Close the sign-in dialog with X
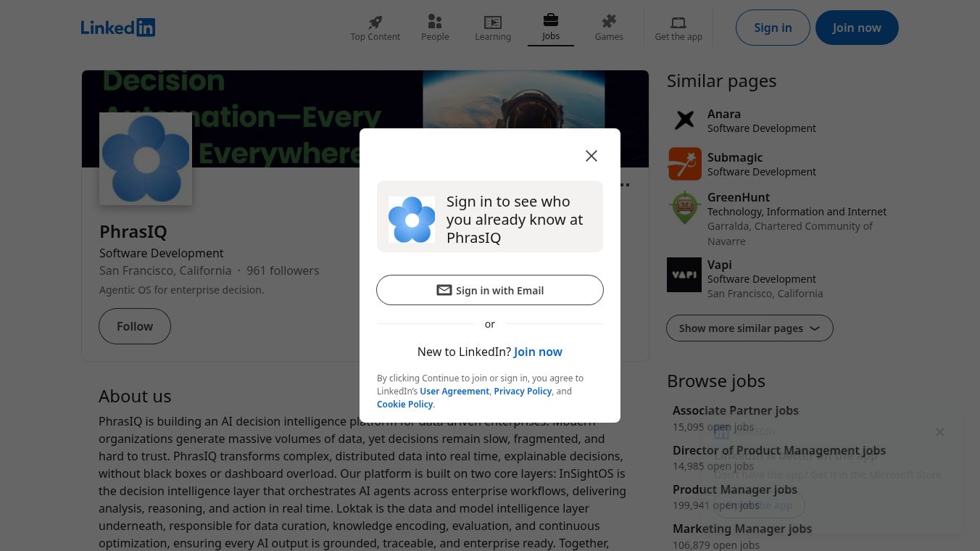Viewport: 980px width, 551px height. [x=591, y=156]
